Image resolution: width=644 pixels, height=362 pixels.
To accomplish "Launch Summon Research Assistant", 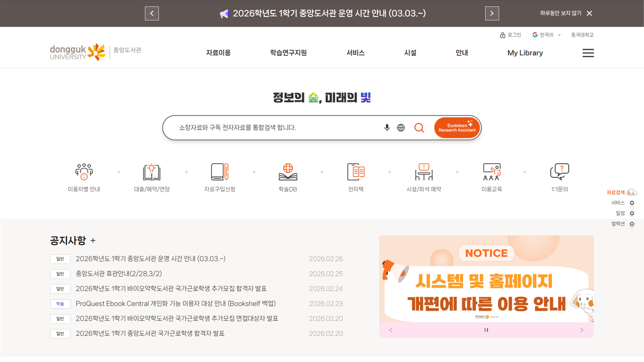I will tap(457, 128).
